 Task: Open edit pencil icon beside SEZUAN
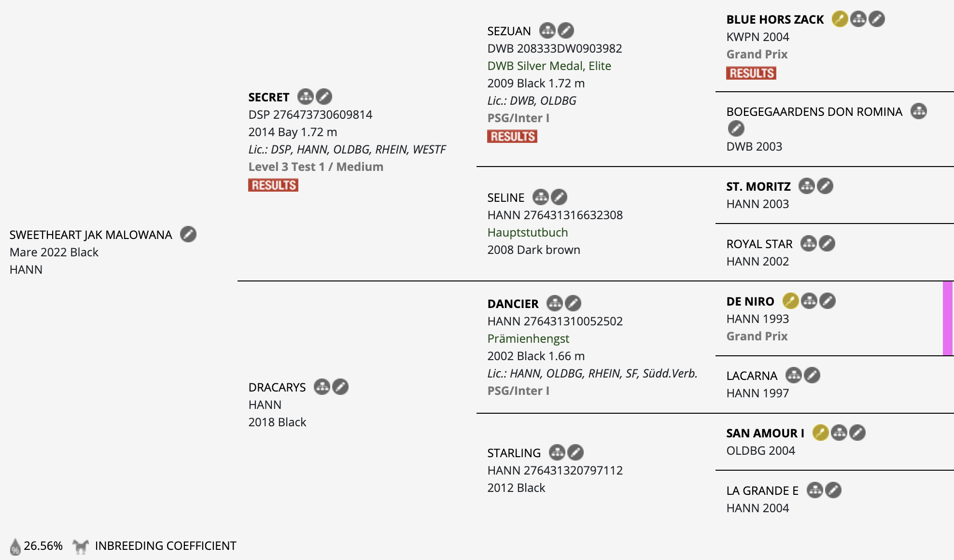tap(566, 30)
